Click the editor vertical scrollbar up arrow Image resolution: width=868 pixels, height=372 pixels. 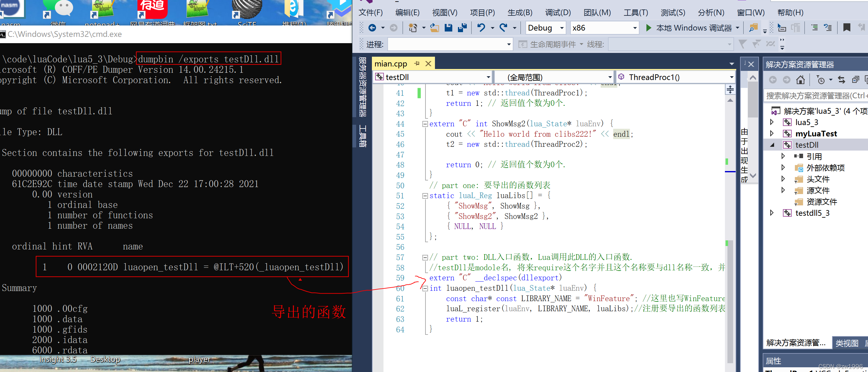pyautogui.click(x=730, y=100)
